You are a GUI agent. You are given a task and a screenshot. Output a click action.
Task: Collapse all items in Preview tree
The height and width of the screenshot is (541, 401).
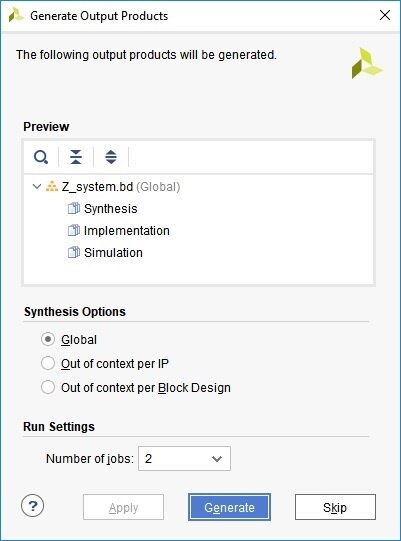pyautogui.click(x=76, y=157)
